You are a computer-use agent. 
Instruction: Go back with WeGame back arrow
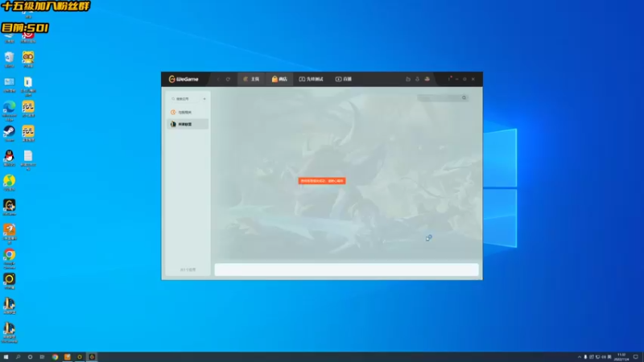point(218,79)
